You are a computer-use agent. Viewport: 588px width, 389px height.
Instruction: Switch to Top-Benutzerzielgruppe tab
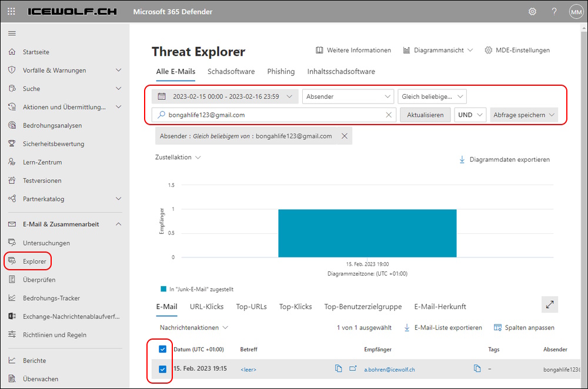(x=363, y=307)
